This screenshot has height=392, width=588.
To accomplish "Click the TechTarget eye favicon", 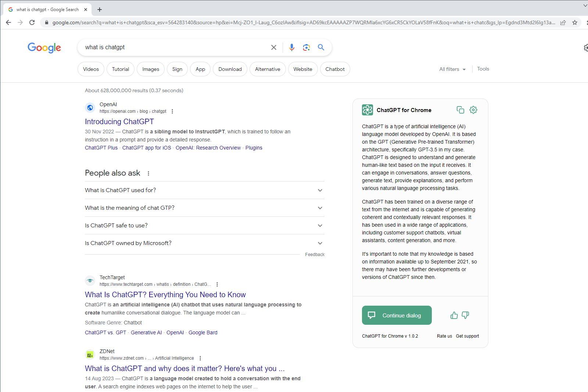I will point(90,281).
